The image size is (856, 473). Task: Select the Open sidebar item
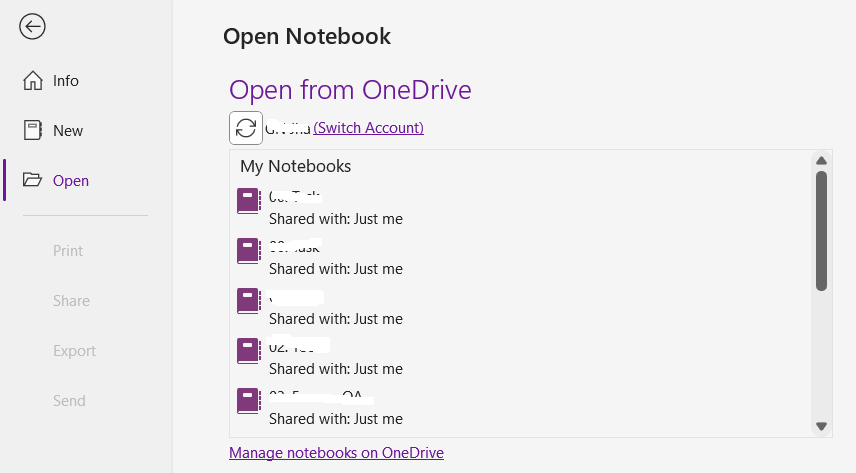[x=71, y=180]
